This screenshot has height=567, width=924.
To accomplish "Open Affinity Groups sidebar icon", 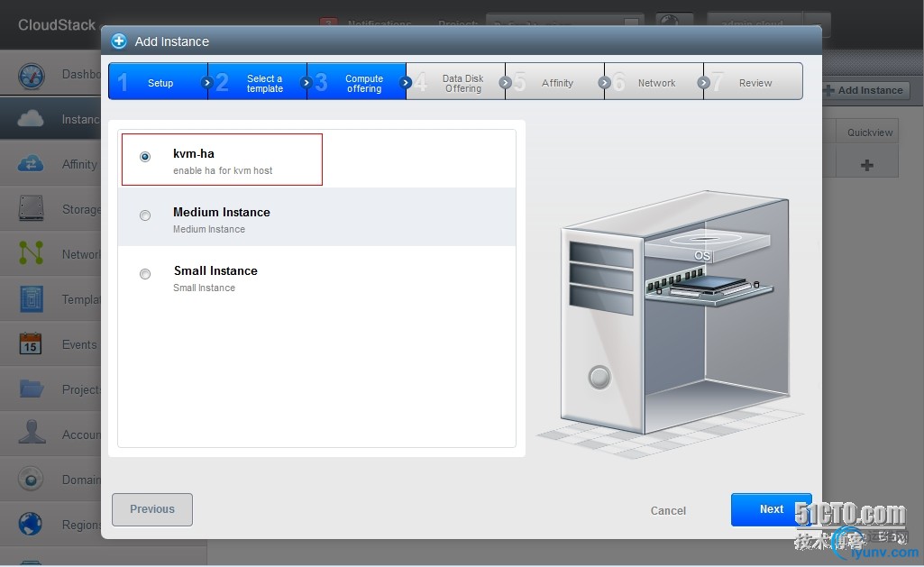I will pyautogui.click(x=31, y=163).
